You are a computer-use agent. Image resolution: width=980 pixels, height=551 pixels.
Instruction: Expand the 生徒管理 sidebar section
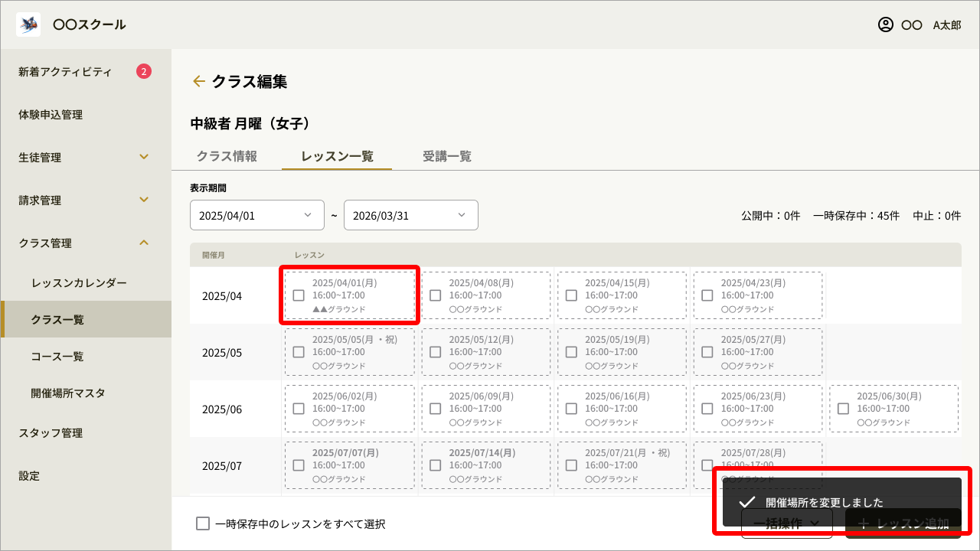coord(143,158)
